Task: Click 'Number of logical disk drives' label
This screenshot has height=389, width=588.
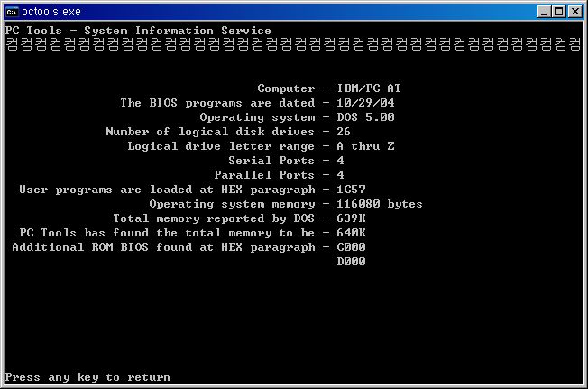Action: (x=210, y=132)
